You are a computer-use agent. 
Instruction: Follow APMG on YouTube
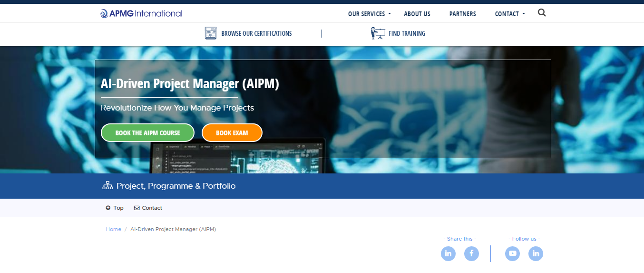[x=512, y=253]
